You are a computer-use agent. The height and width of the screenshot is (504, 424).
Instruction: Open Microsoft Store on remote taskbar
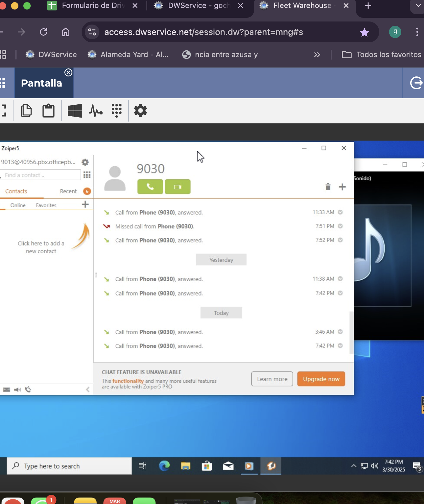tap(207, 466)
